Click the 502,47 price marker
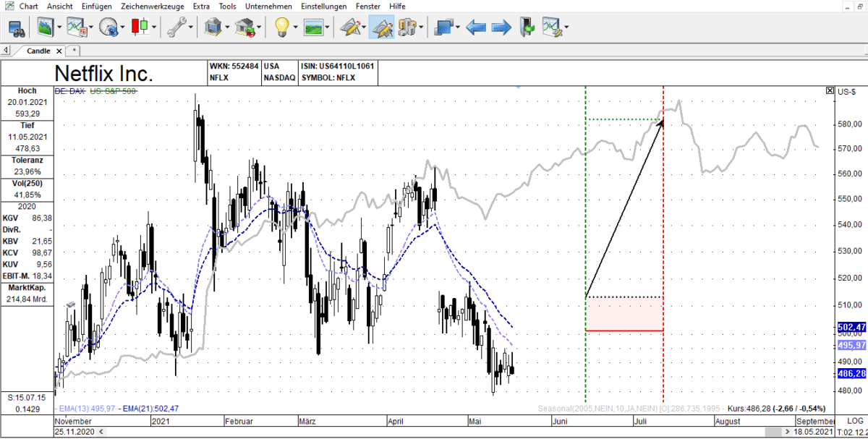The width and height of the screenshot is (868, 439). [851, 327]
